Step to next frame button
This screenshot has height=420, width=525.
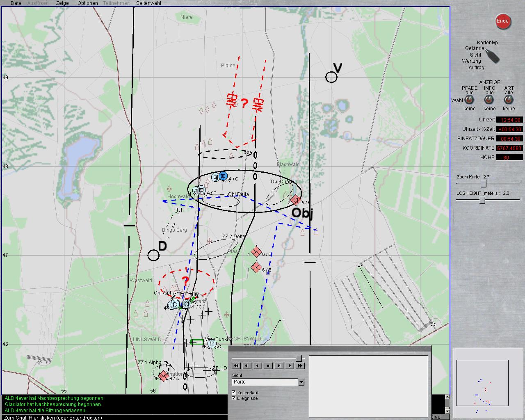click(279, 365)
